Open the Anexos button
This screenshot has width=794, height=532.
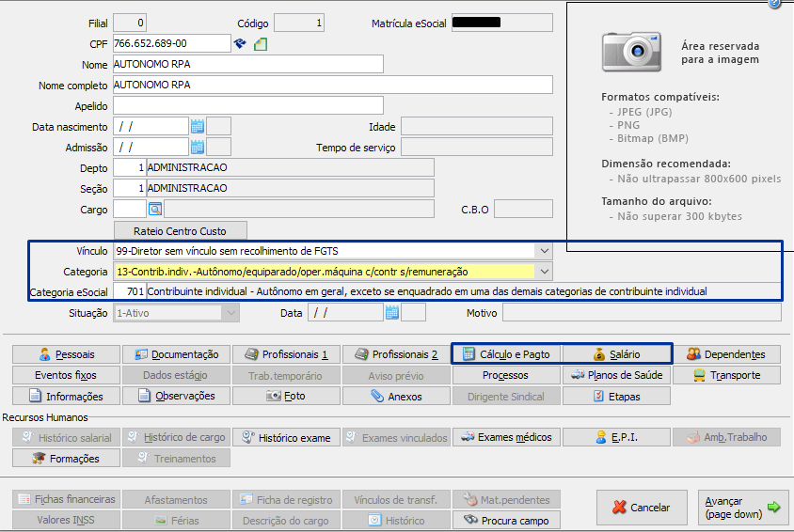pyautogui.click(x=396, y=396)
